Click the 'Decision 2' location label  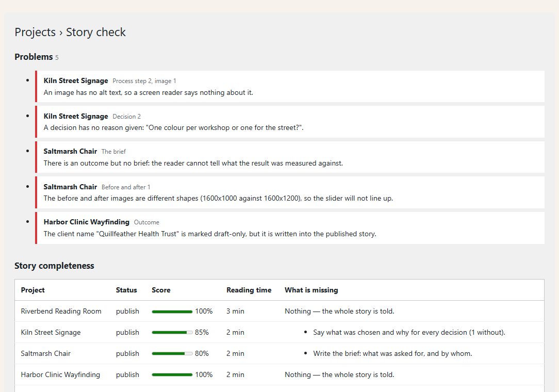tap(126, 116)
